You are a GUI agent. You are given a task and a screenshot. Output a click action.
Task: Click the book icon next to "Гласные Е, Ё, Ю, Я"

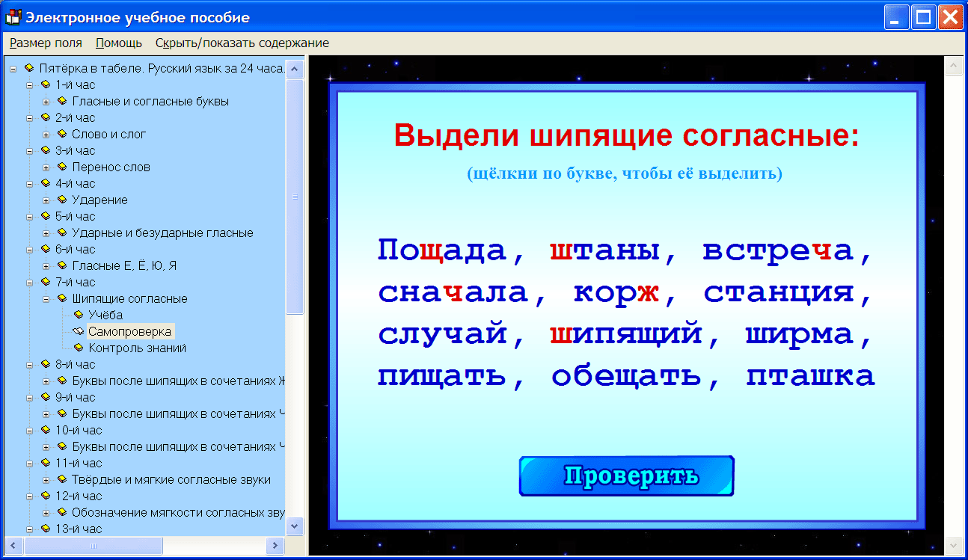point(61,265)
